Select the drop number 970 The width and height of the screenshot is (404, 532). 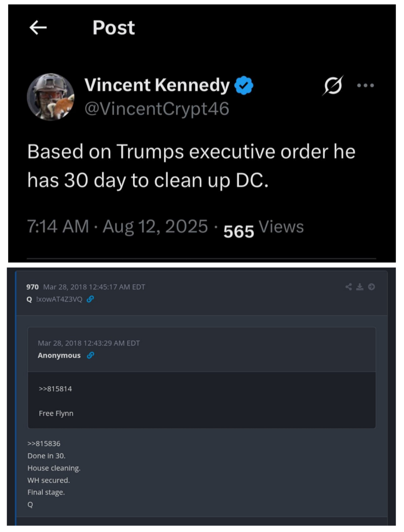[33, 287]
